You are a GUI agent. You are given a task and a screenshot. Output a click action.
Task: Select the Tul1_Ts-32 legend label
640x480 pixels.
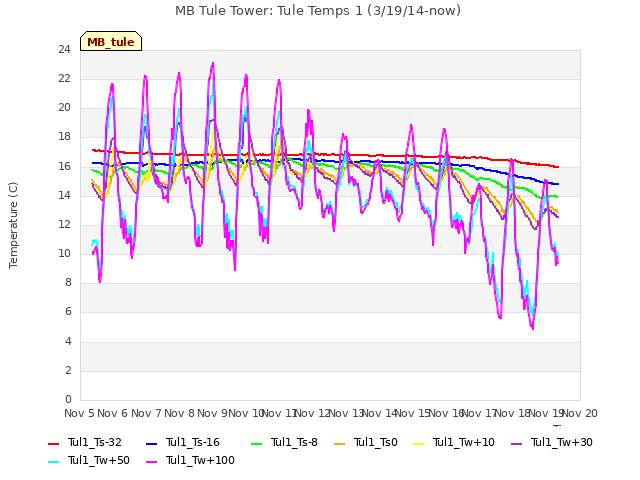[95, 442]
